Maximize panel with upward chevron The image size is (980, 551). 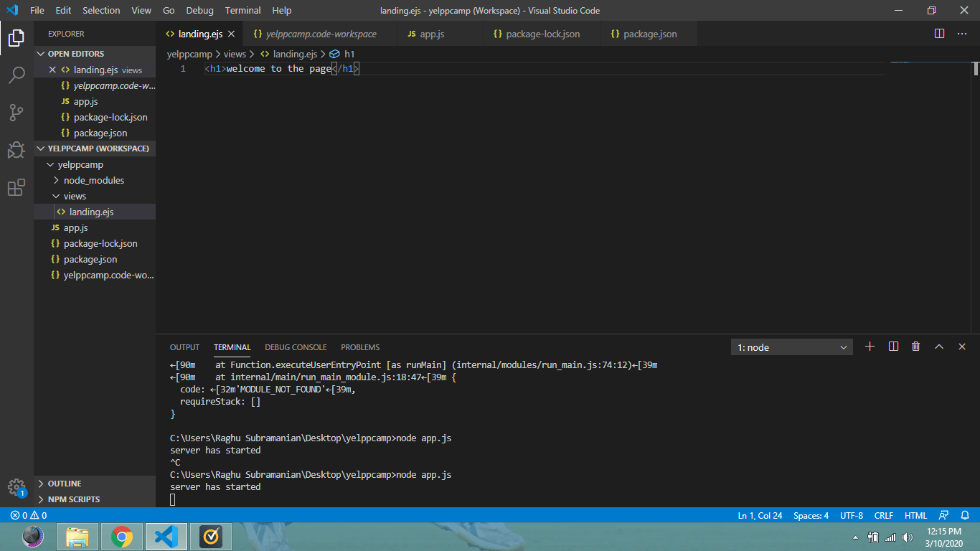tap(939, 347)
